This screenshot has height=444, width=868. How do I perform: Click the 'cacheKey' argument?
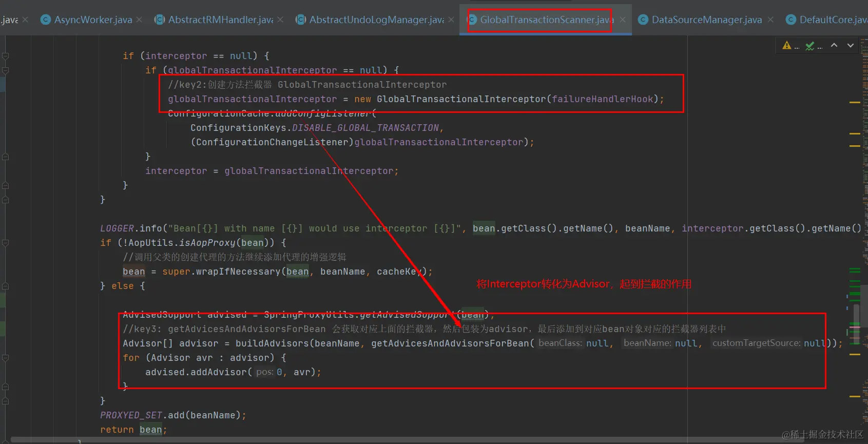pos(399,272)
